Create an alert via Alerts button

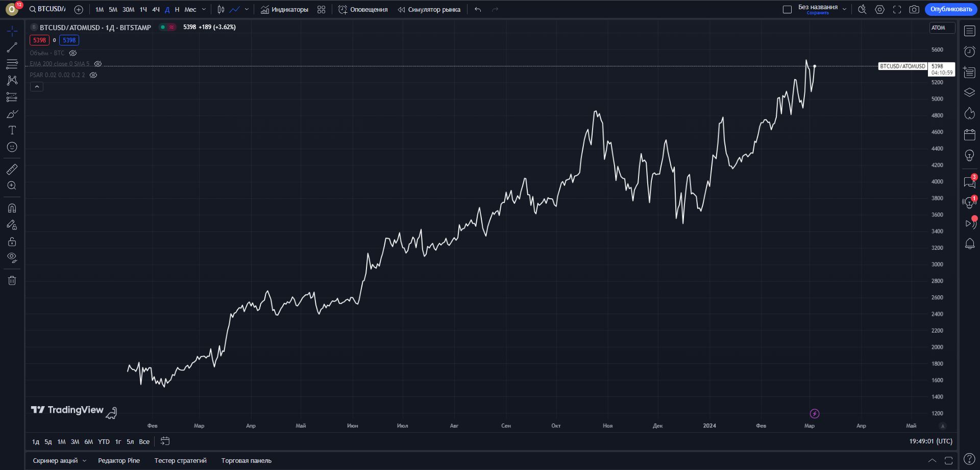click(363, 9)
